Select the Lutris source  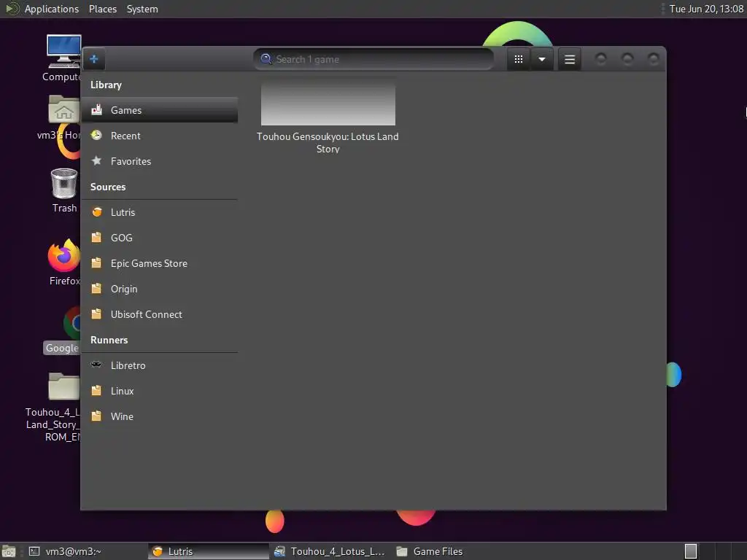click(x=160, y=212)
